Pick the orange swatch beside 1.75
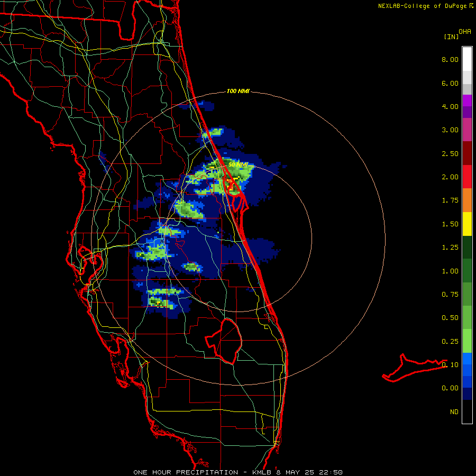 (x=467, y=200)
